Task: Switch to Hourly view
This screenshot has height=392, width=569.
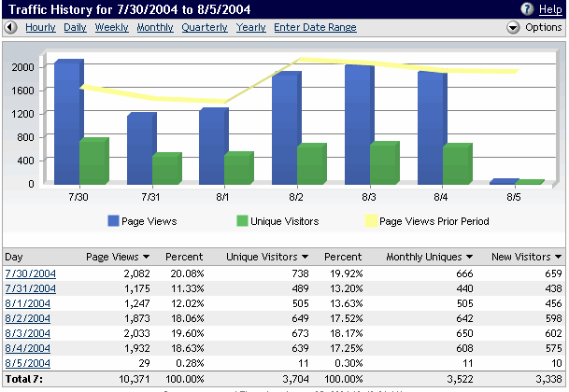Action: [40, 28]
